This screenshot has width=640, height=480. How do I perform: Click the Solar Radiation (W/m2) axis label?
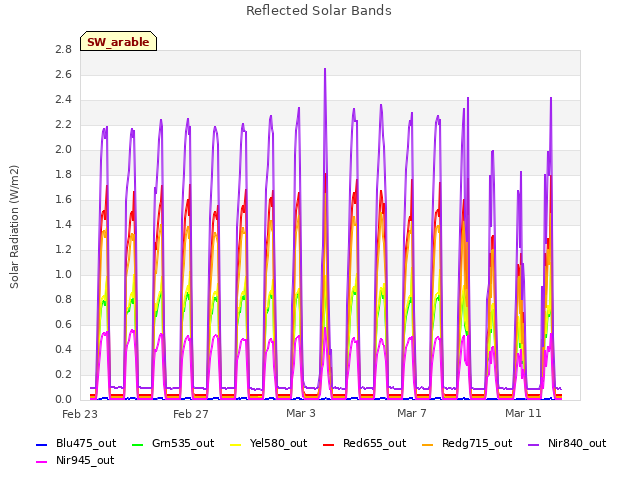click(14, 227)
